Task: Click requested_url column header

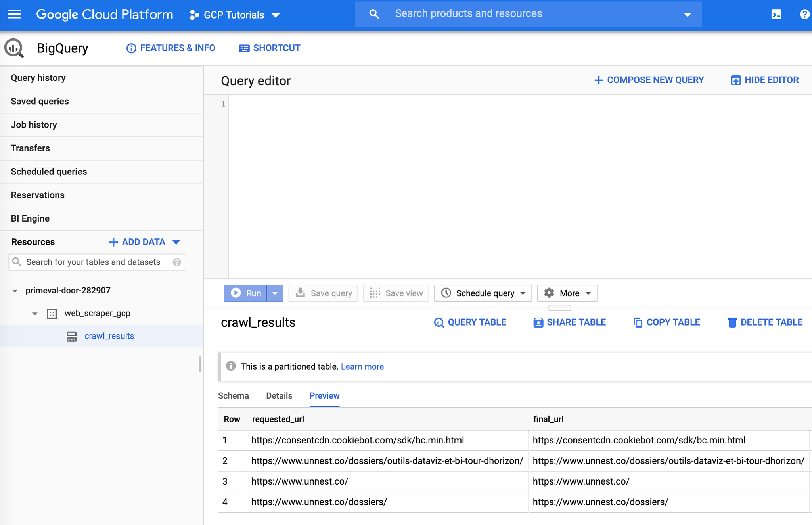Action: coord(278,419)
